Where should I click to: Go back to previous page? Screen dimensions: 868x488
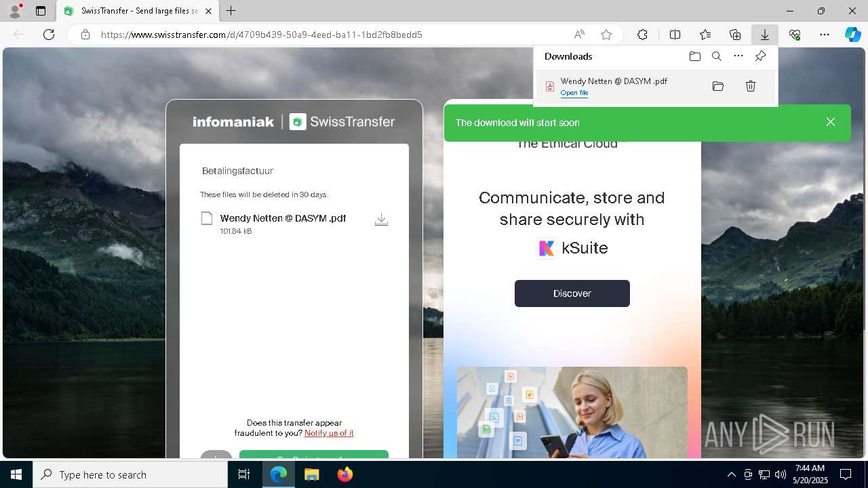[19, 35]
